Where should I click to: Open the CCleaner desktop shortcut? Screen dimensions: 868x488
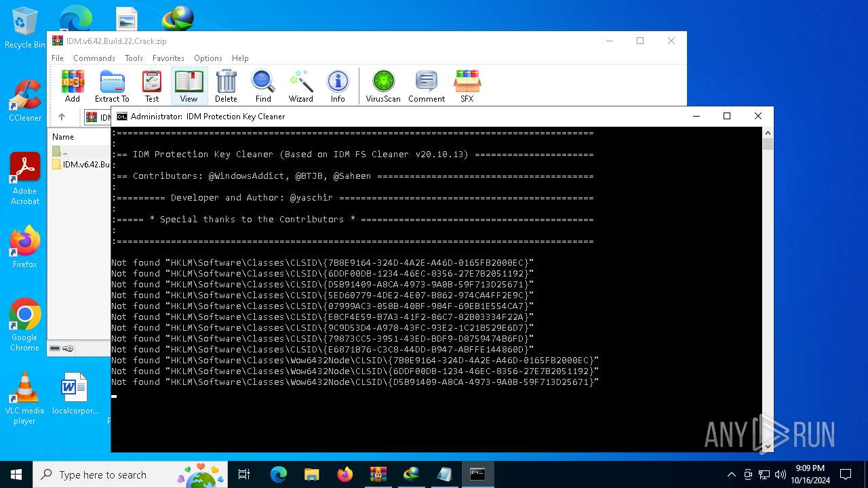[x=25, y=101]
